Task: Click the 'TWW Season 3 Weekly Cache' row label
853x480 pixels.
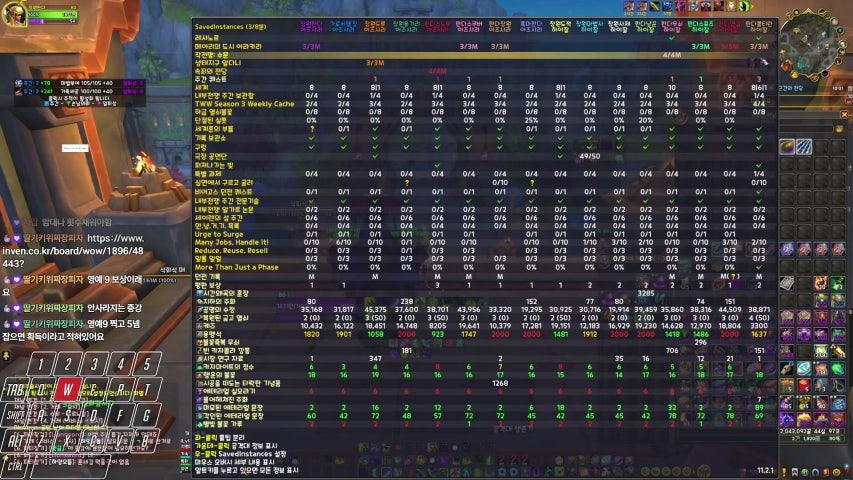Action: [244, 104]
